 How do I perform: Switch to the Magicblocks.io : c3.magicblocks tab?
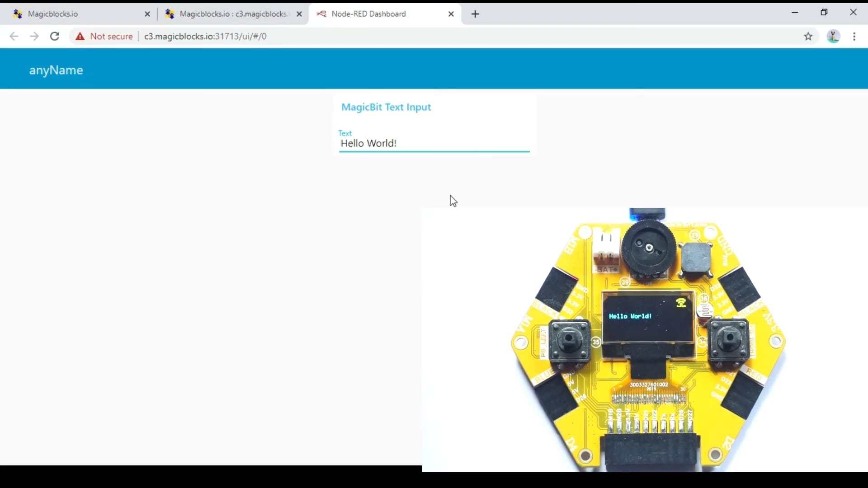(x=233, y=14)
